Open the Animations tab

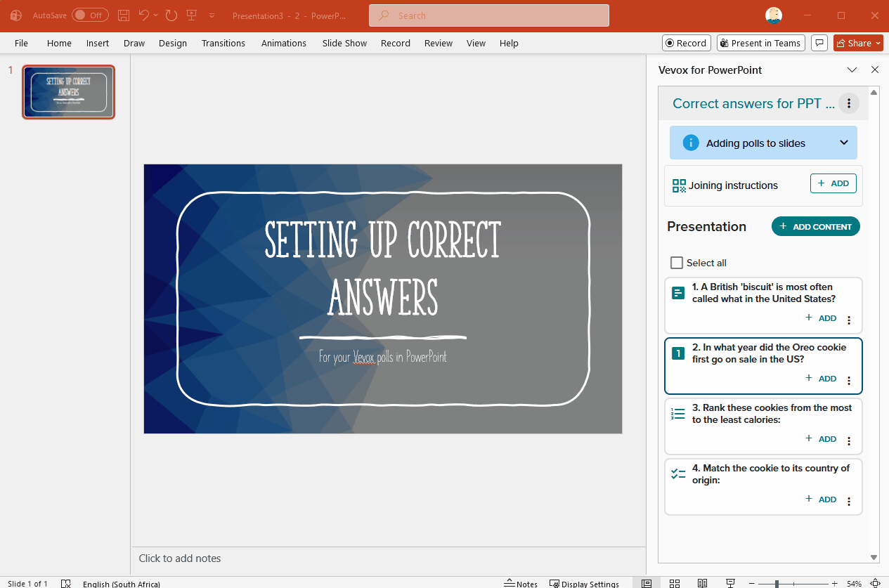point(284,43)
